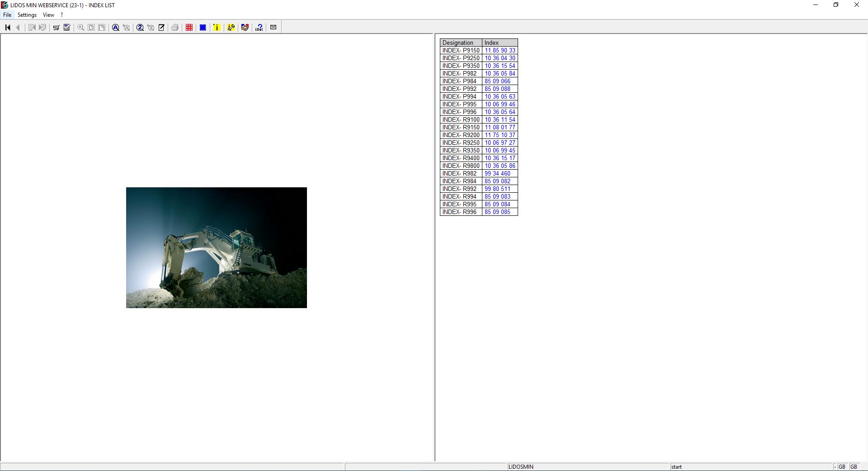Open index link 10 36 05 64
This screenshot has width=868, height=471.
[500, 112]
